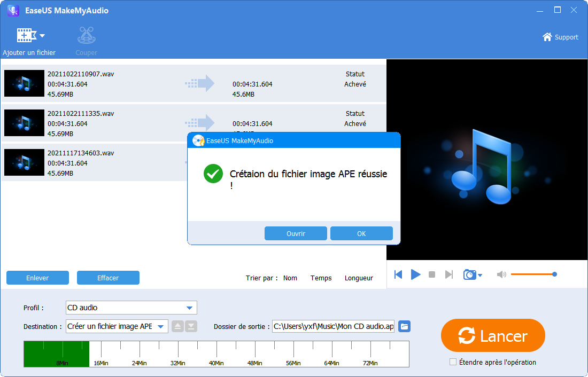Click file name 20211022110907.wav

81,74
